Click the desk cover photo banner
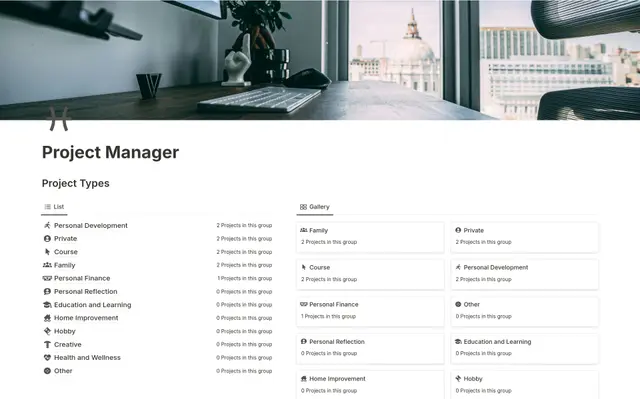The image size is (640, 399). 320,60
